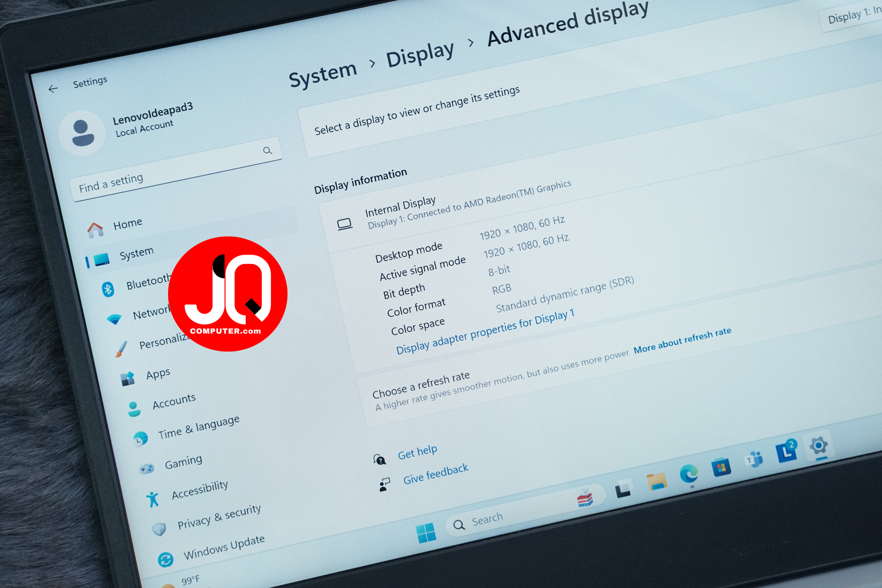Open Home from the sidebar

127,224
